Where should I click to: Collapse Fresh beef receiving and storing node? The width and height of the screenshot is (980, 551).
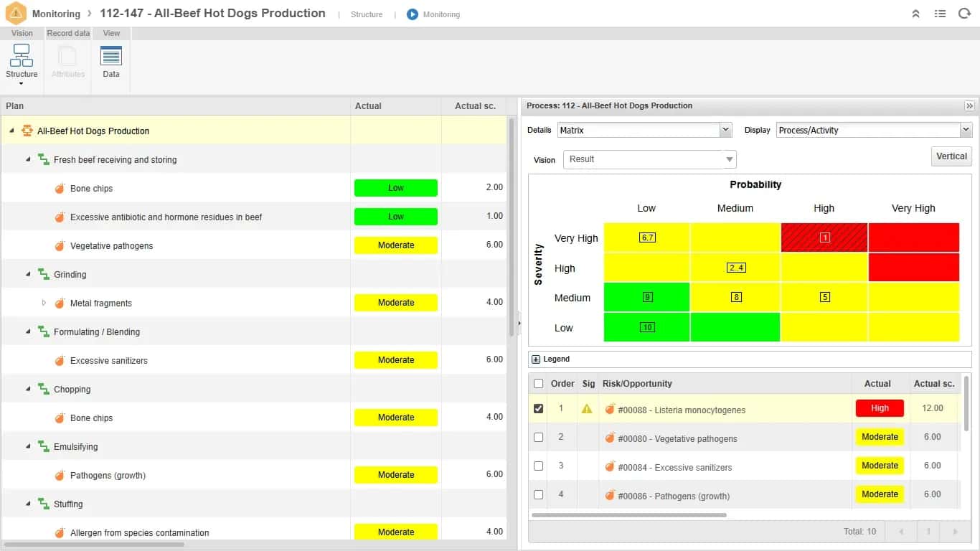pyautogui.click(x=29, y=159)
